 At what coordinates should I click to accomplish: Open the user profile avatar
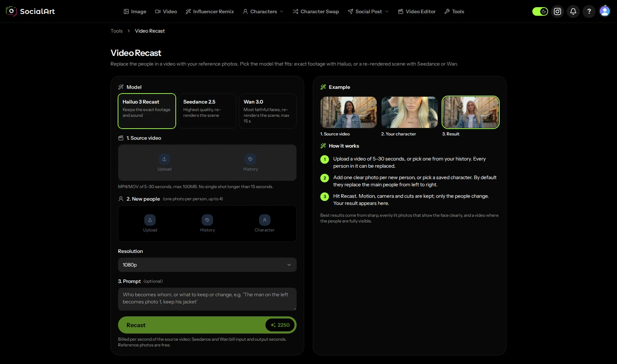tap(605, 11)
